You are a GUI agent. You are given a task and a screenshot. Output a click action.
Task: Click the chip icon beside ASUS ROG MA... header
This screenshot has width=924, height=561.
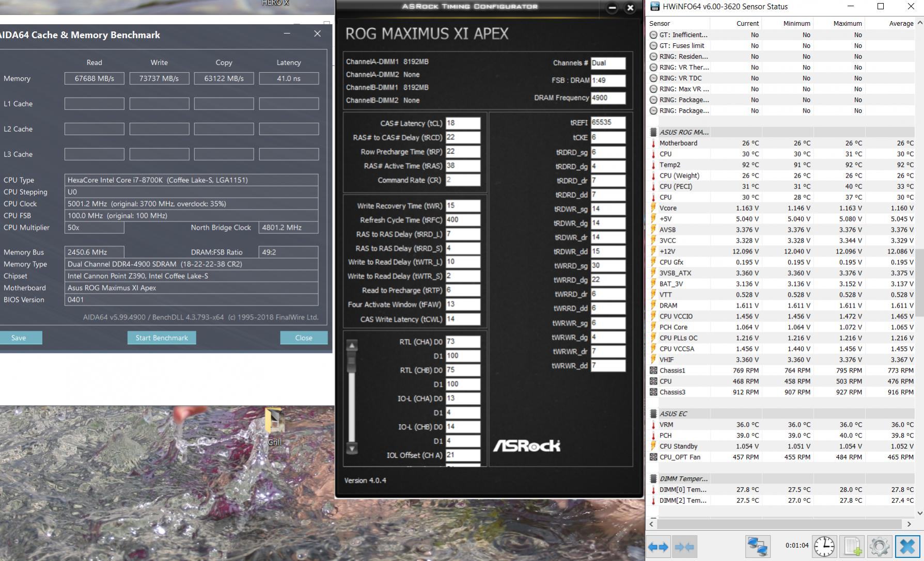653,132
